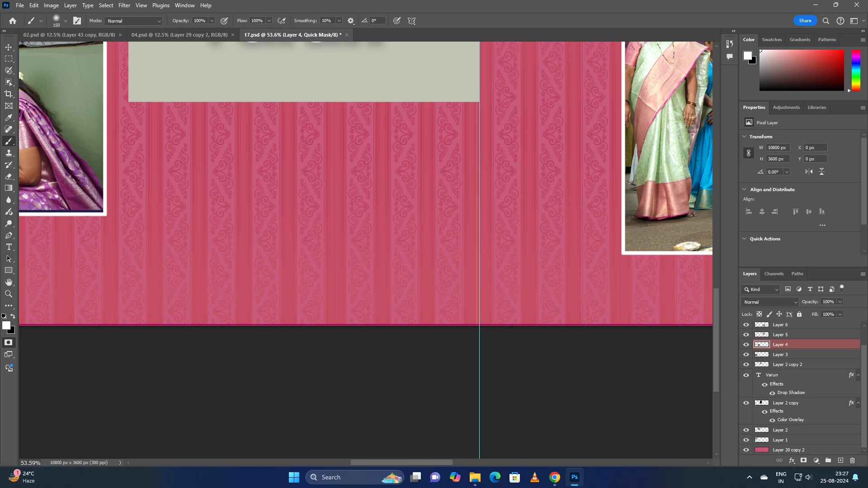
Task: Click the hue spectrum slider strip
Action: pyautogui.click(x=856, y=70)
